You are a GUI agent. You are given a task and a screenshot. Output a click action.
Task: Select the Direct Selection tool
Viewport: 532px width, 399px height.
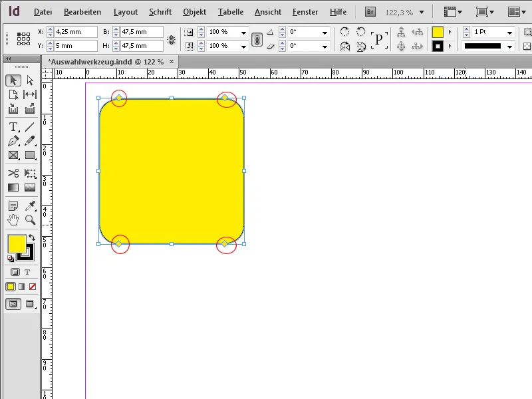pyautogui.click(x=30, y=80)
